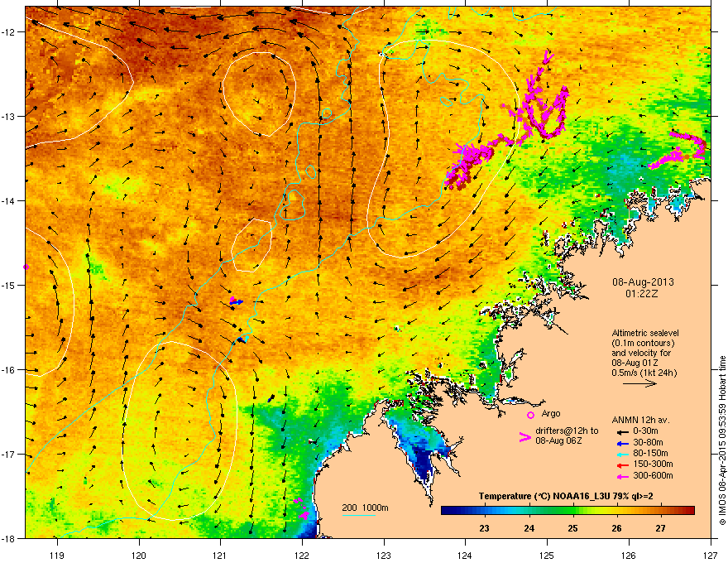Click the 'Temperature (°C) NOAA16_L3U 79% ql>=2' title
The height and width of the screenshot is (563, 728).
566,497
